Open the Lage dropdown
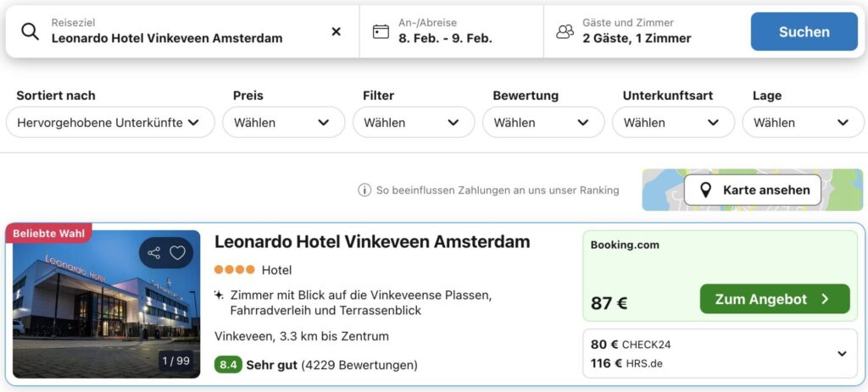Viewport: 868px width, 392px height. tap(803, 122)
